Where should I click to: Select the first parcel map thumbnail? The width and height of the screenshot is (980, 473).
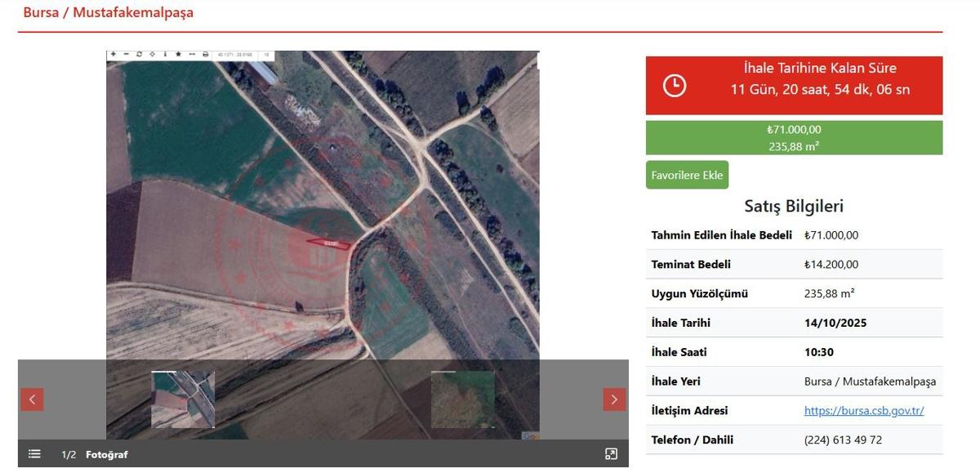point(183,399)
